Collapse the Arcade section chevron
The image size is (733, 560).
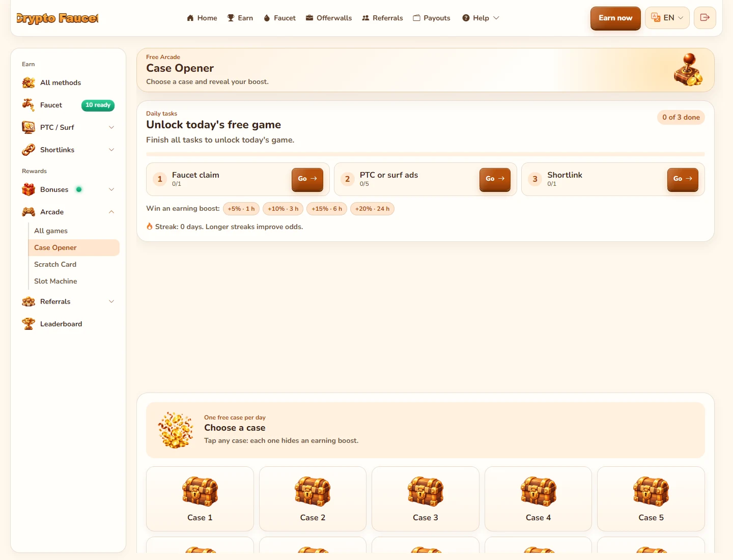click(111, 212)
